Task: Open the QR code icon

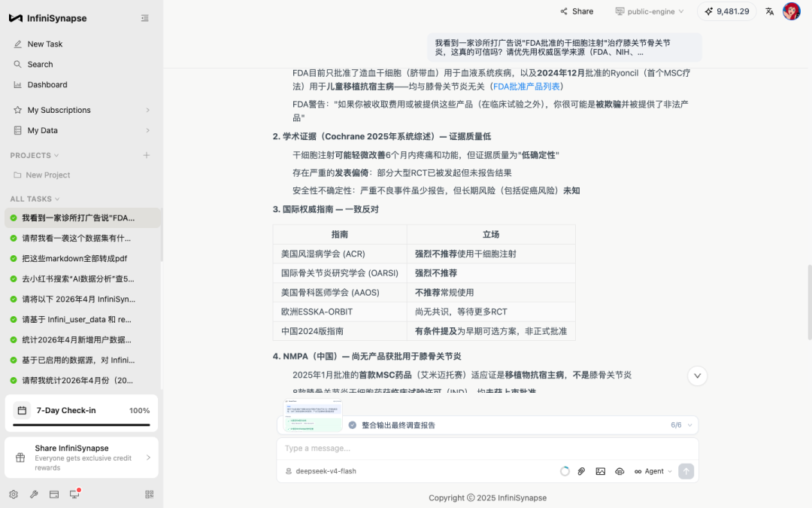Action: [149, 494]
